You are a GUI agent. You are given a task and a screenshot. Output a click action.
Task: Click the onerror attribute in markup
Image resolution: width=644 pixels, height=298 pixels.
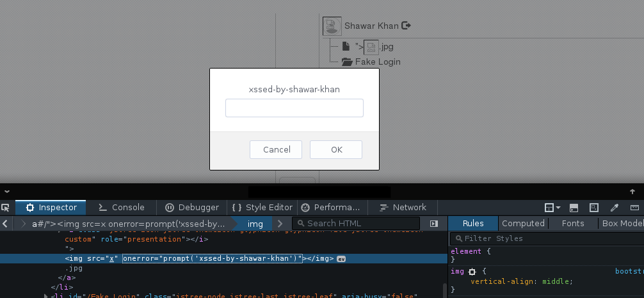tap(213, 258)
